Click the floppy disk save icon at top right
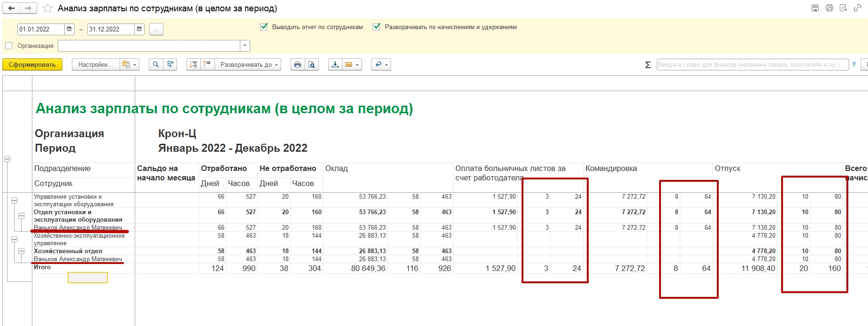 [815, 8]
